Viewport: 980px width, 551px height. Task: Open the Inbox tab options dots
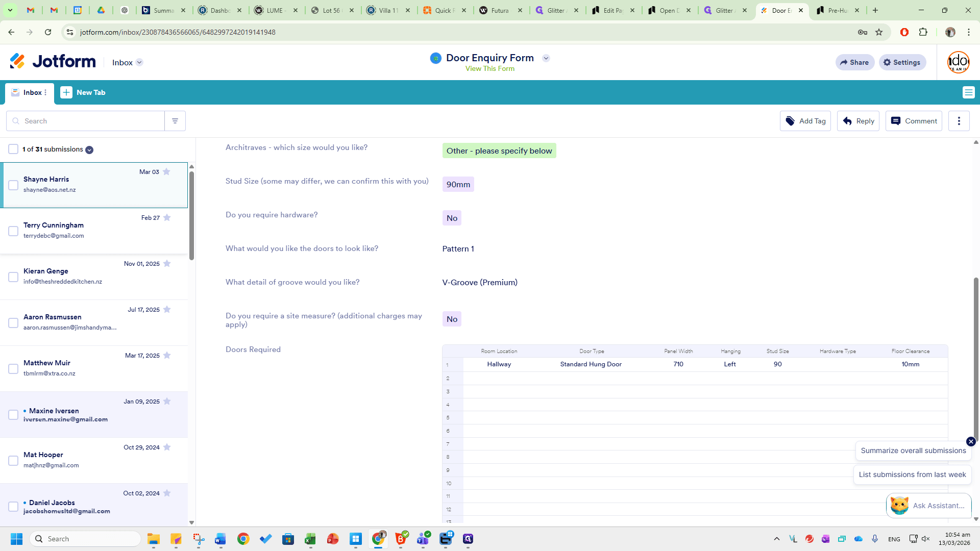(45, 92)
